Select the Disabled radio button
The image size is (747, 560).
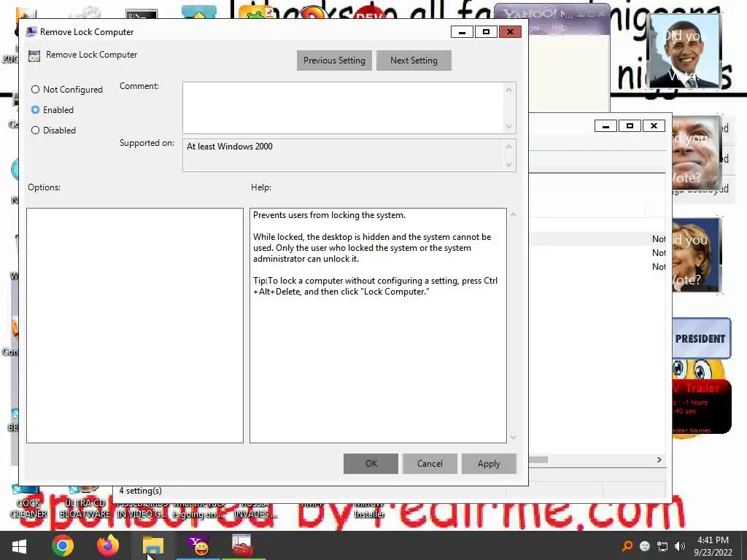tap(35, 131)
